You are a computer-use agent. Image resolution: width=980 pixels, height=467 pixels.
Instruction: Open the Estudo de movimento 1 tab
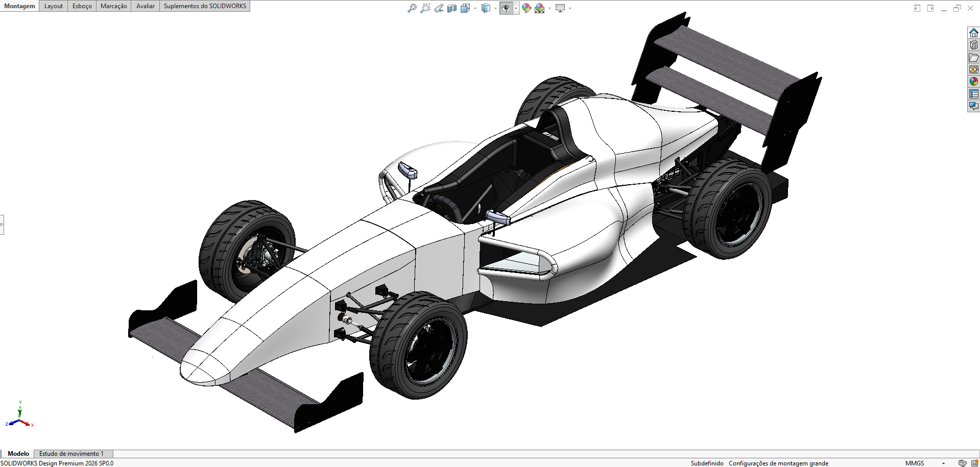point(71,453)
